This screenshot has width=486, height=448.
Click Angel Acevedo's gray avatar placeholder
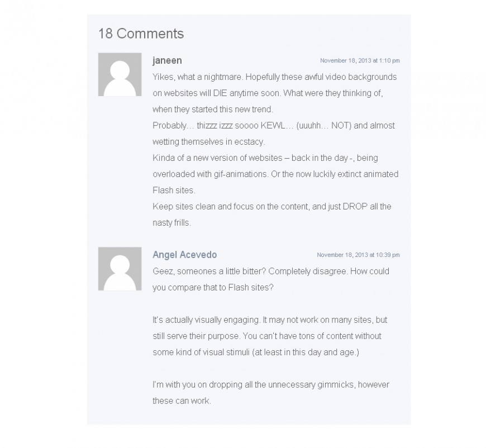[x=120, y=269]
